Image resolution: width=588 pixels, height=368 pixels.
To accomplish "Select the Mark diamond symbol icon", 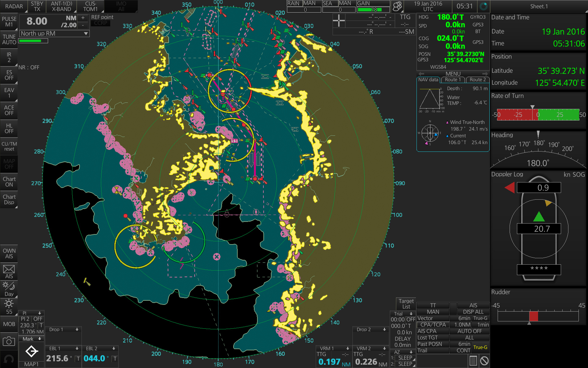I will click(32, 351).
